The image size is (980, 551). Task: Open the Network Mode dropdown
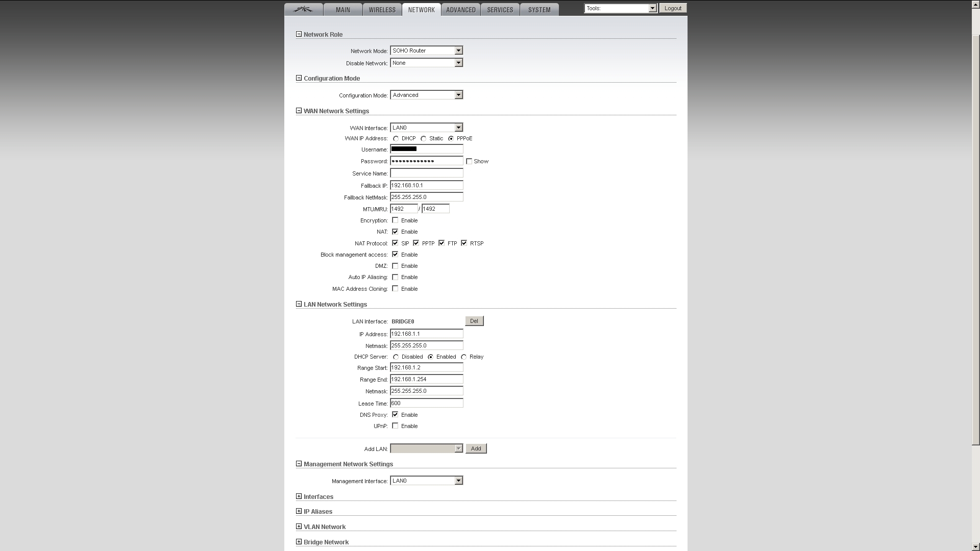[426, 51]
